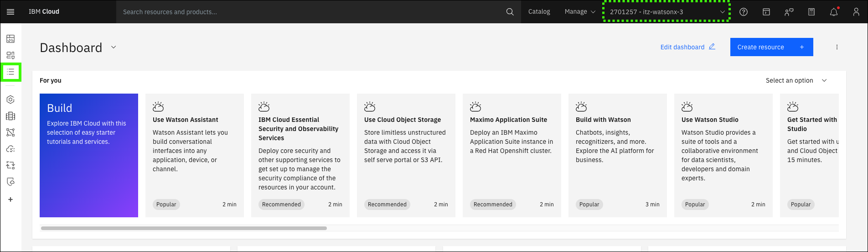Open the Notifications bell icon
The image size is (868, 252).
click(x=834, y=12)
